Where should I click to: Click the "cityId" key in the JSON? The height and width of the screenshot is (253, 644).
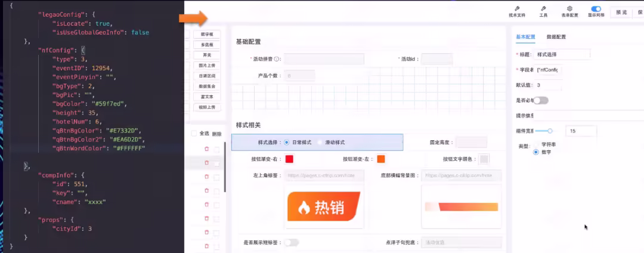[67, 229]
